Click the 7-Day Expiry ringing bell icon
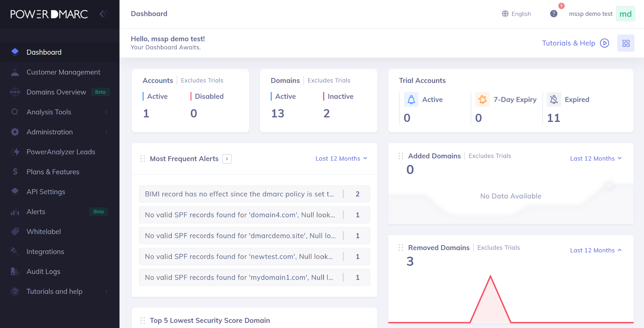The width and height of the screenshot is (644, 328). 482,100
